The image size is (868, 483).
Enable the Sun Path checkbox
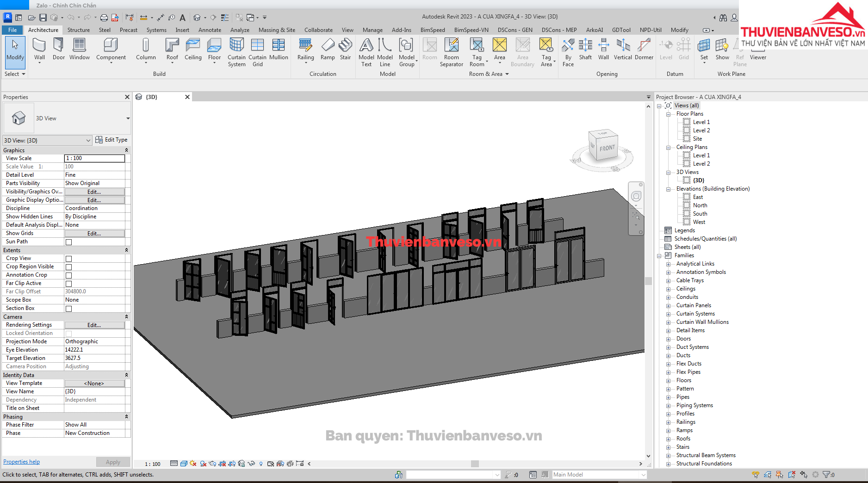68,242
